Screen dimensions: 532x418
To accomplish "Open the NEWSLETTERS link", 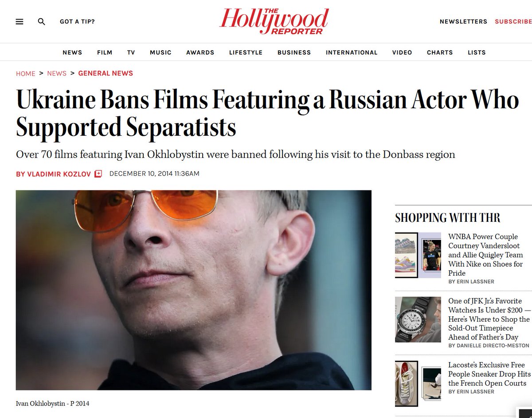I will pyautogui.click(x=463, y=21).
